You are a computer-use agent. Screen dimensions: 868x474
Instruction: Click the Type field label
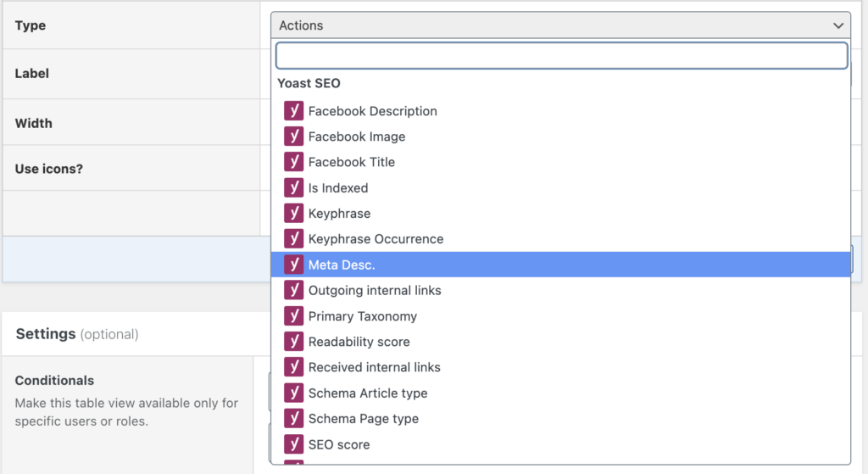pyautogui.click(x=31, y=25)
